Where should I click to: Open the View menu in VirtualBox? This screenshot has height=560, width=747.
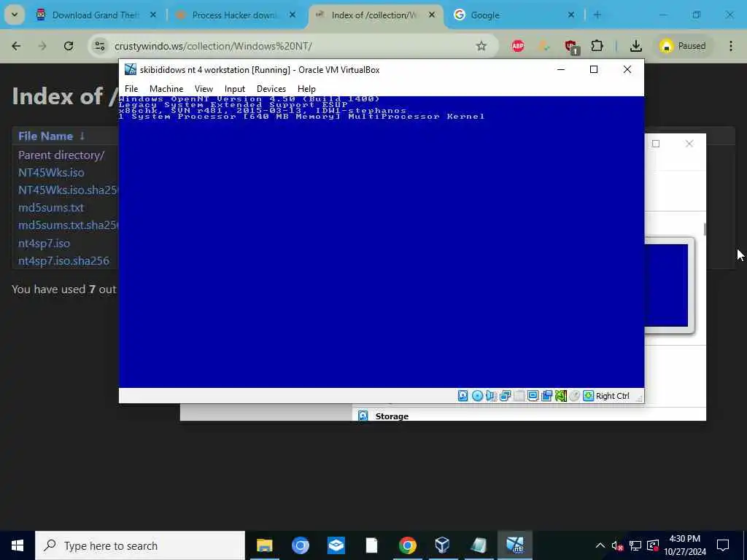click(204, 89)
